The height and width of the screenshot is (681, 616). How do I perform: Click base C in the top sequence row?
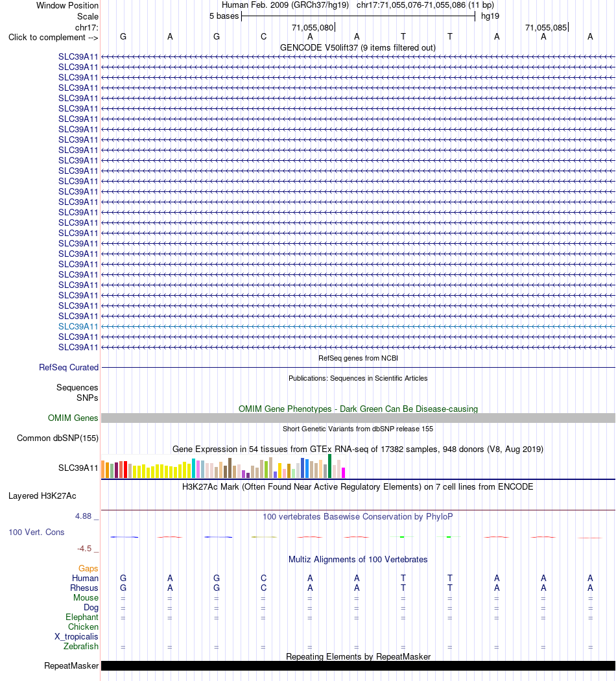263,37
